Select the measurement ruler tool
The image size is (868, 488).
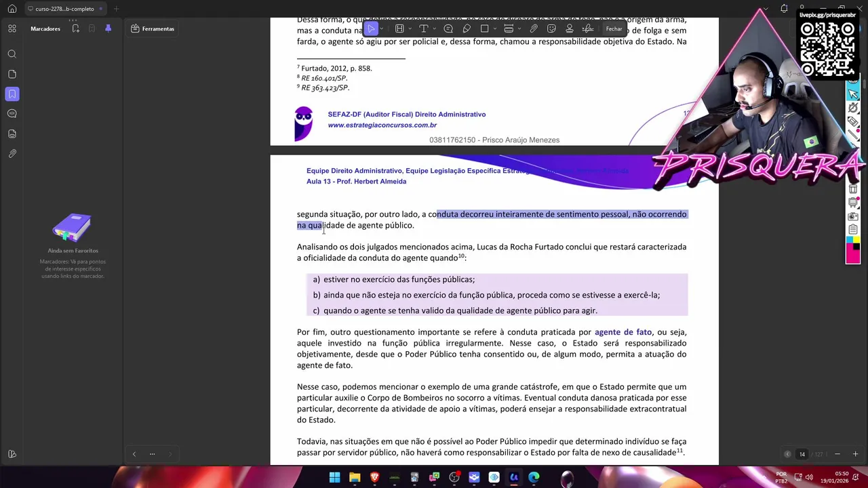509,28
